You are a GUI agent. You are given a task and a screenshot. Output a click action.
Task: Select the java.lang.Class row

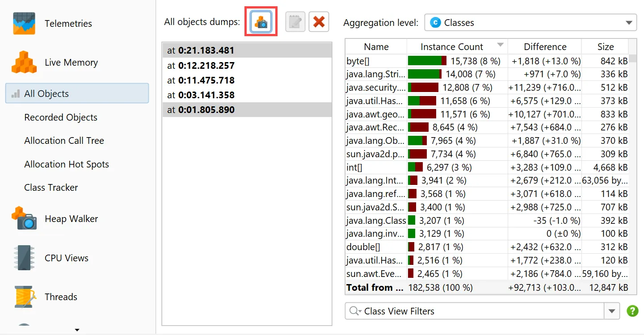(x=487, y=221)
